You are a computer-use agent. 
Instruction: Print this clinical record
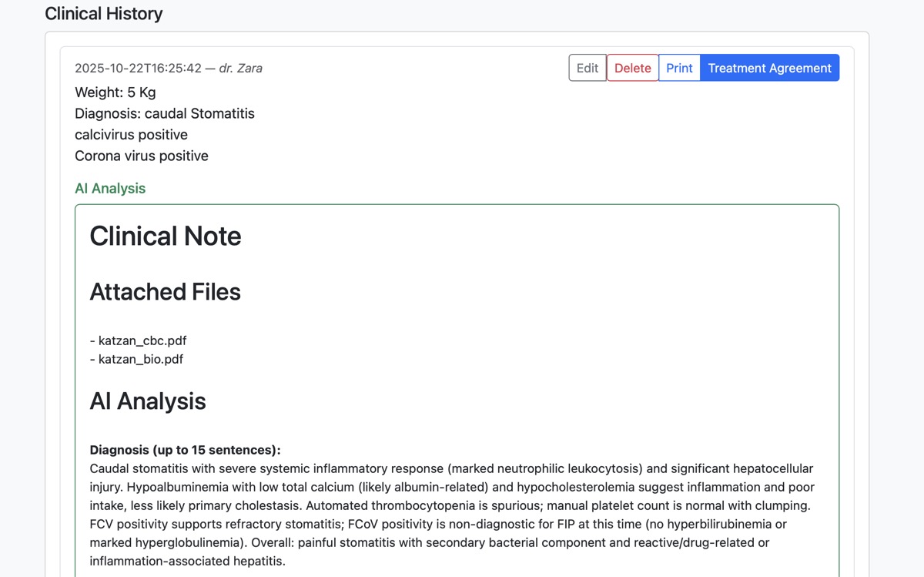click(x=679, y=68)
